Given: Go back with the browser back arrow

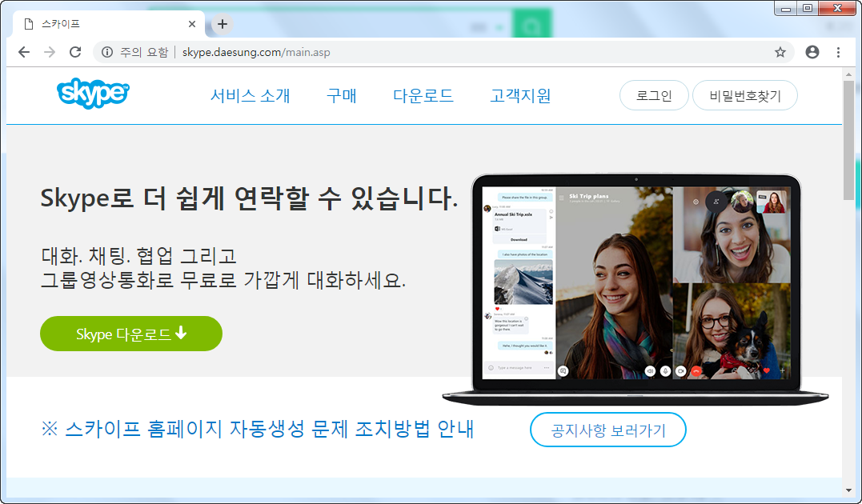Looking at the screenshot, I should click(x=24, y=52).
